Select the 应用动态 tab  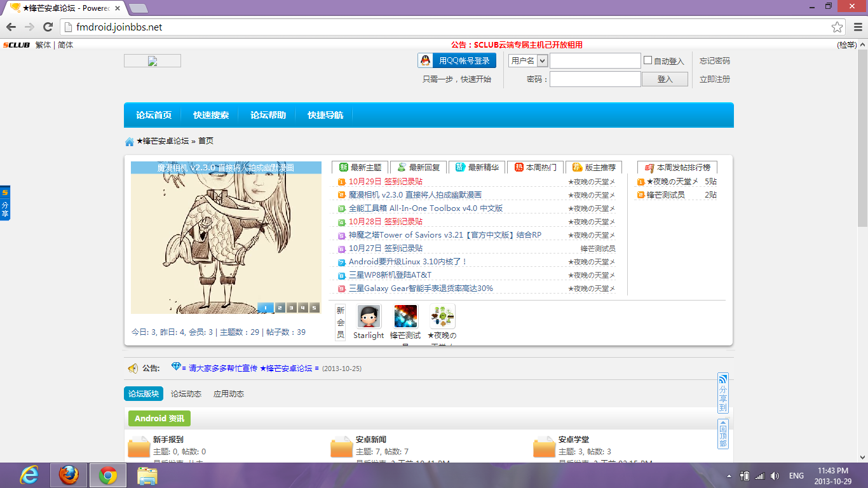tap(229, 394)
